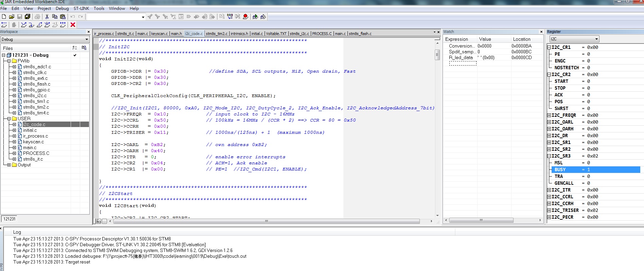This screenshot has width=644, height=271.
Task: Click the Make build icon
Action: [x=230, y=16]
